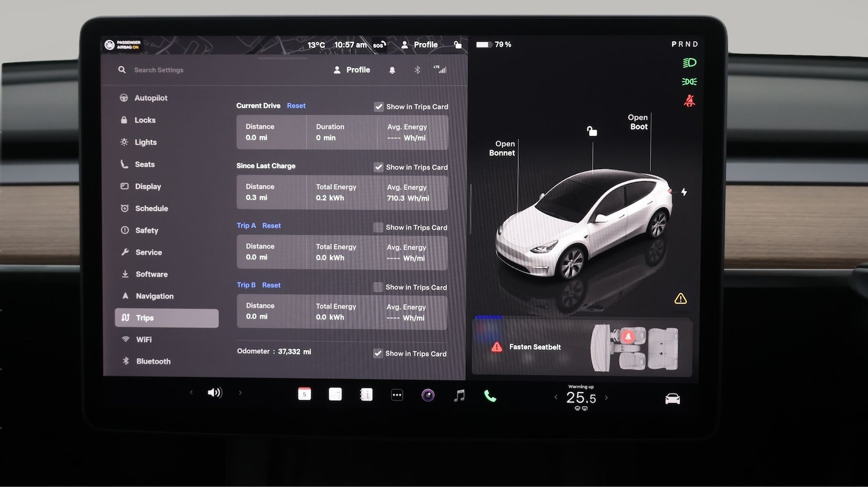Enable Show in Trips Card for Trip A
The image size is (868, 487).
379,227
